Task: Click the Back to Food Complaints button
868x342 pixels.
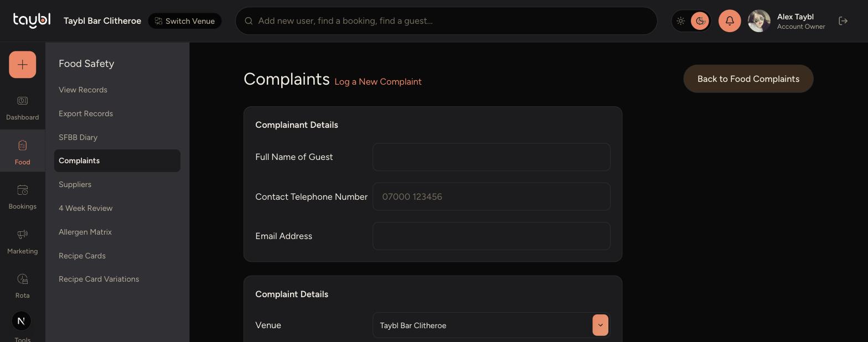Action: (748, 79)
